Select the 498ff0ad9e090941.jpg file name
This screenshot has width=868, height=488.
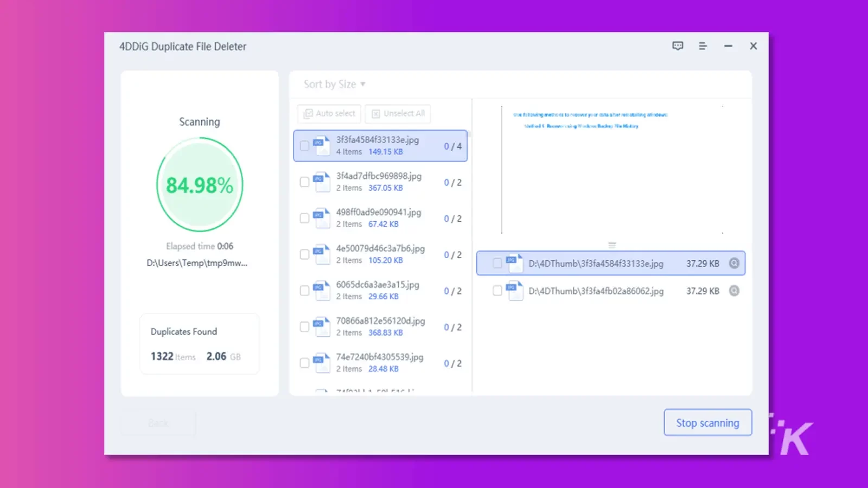tap(379, 212)
